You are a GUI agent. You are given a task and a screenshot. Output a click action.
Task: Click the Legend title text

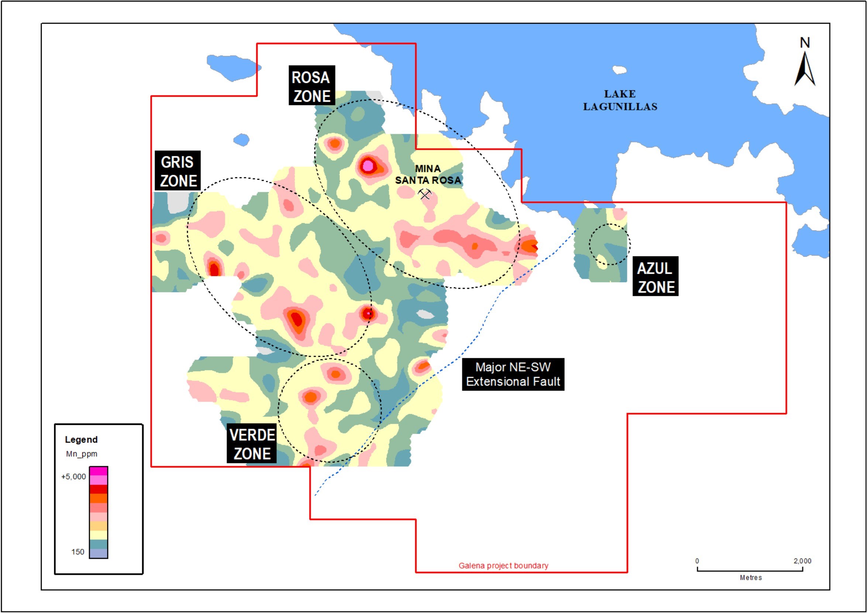coord(81,440)
